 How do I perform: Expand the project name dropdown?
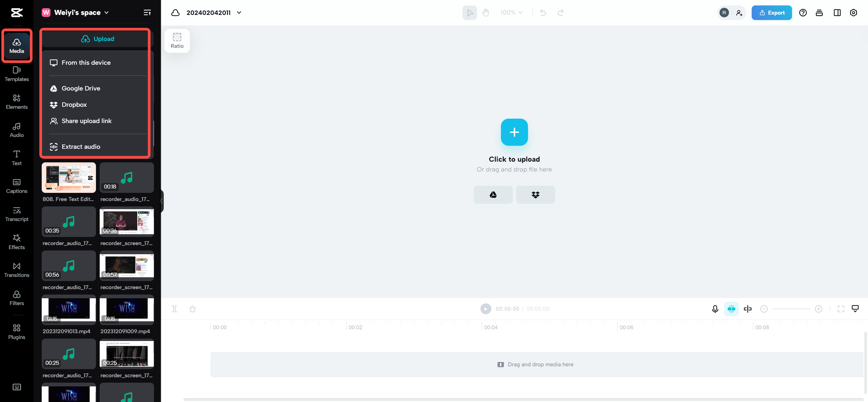[x=240, y=12]
